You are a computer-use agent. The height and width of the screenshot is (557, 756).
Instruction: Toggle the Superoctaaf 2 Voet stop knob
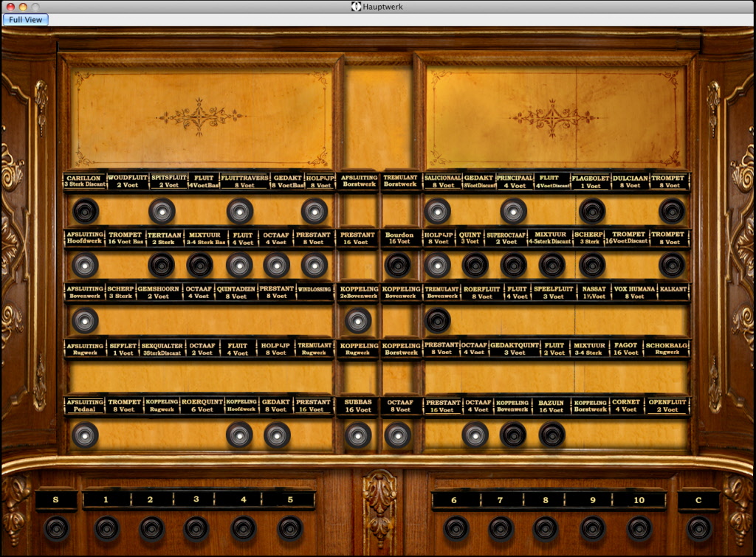(x=514, y=265)
